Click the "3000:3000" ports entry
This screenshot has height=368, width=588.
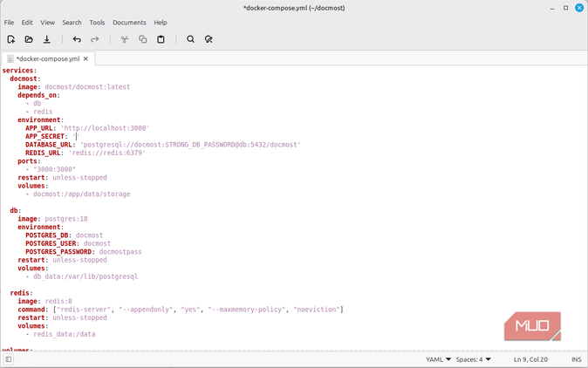(54, 169)
